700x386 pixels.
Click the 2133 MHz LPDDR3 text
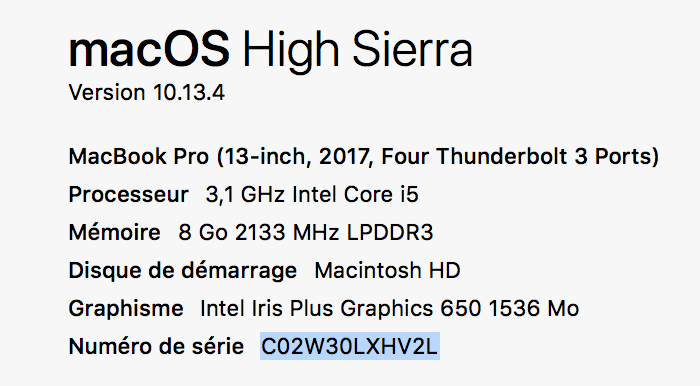tap(334, 232)
